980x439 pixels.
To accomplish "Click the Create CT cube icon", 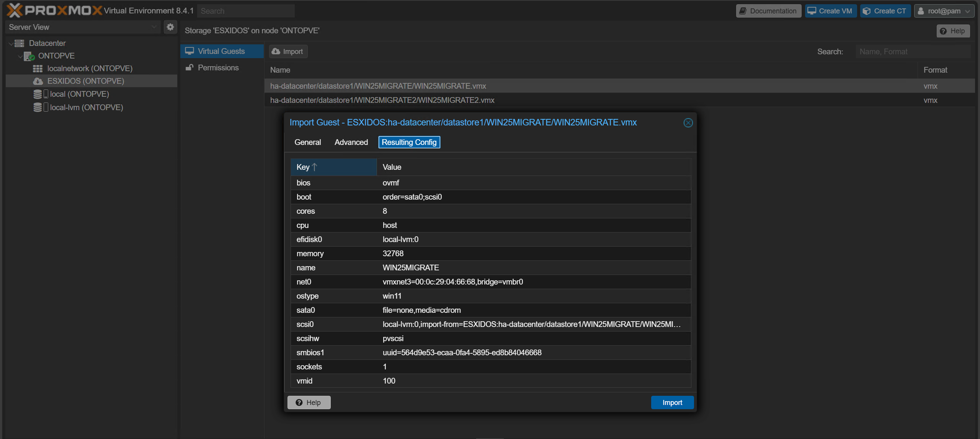I will (x=867, y=11).
